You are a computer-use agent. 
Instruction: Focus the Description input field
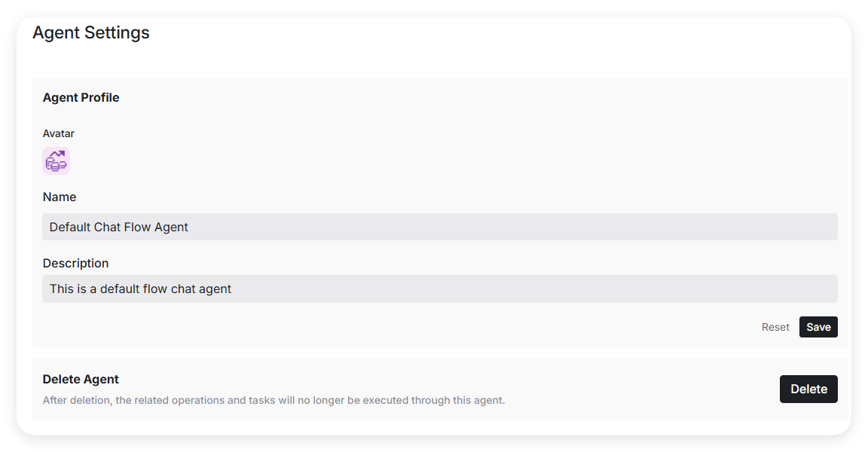tap(439, 289)
